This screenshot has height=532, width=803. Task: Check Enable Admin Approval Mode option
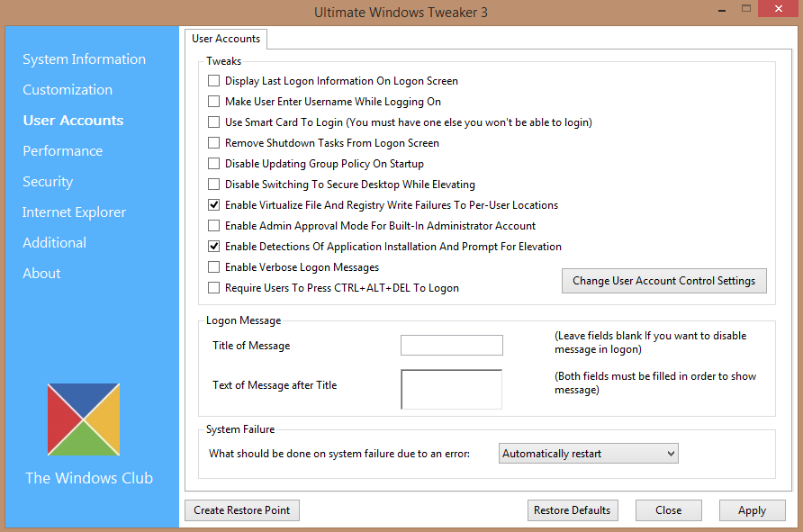coord(213,226)
